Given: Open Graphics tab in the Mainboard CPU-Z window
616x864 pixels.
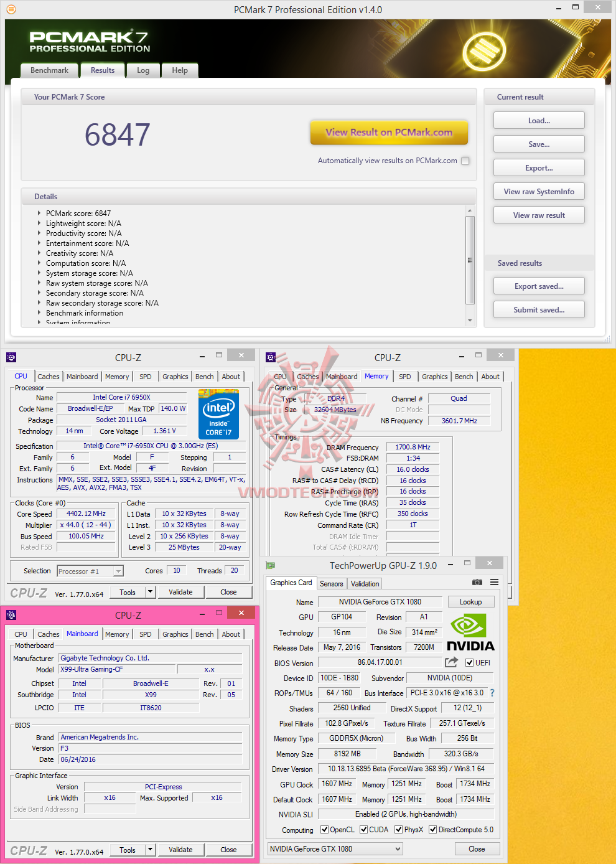Looking at the screenshot, I should pyautogui.click(x=175, y=634).
